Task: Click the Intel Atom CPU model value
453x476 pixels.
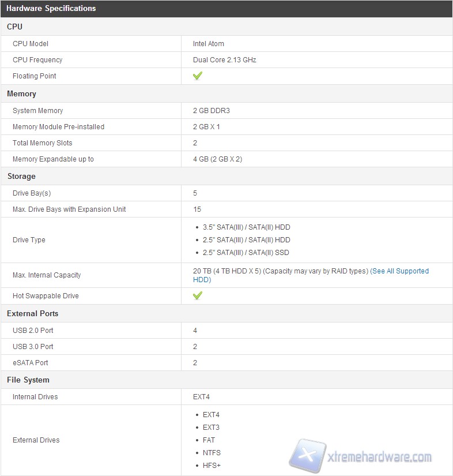Action: [209, 44]
